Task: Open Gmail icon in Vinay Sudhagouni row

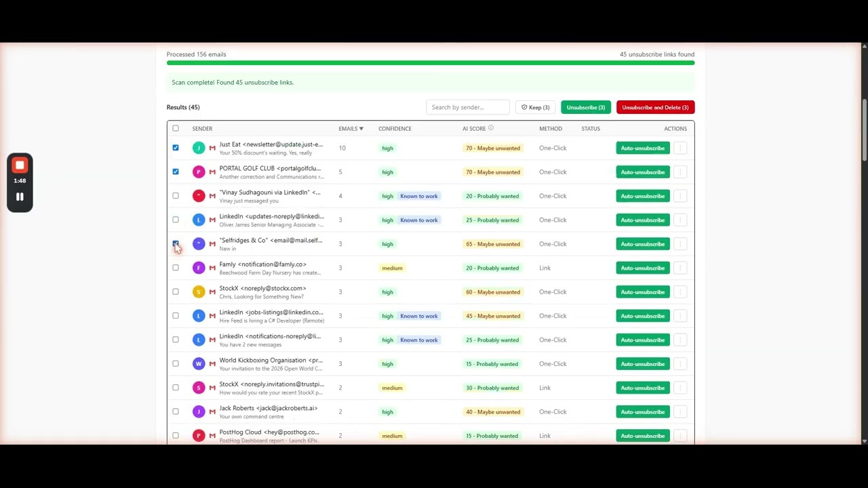Action: (x=212, y=196)
